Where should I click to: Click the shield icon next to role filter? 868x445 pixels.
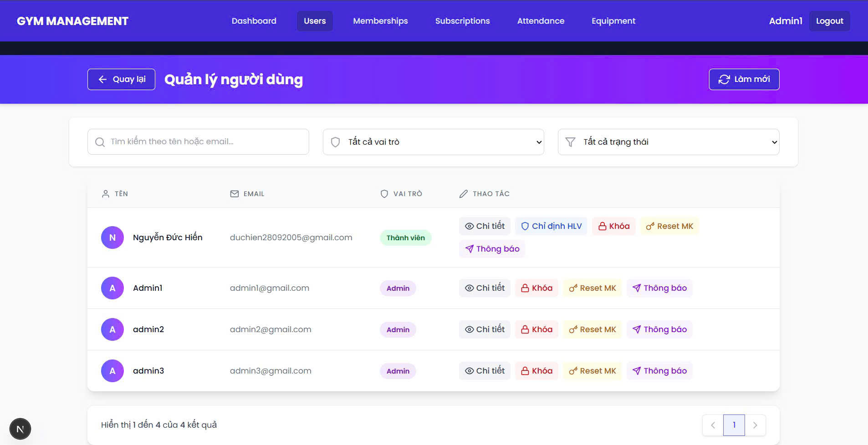(336, 142)
